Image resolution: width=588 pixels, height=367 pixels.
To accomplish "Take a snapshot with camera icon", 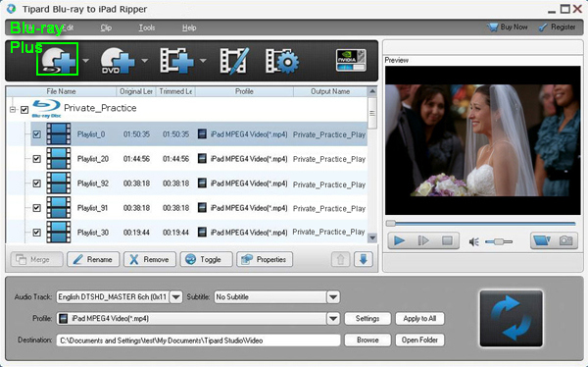I will tap(565, 240).
